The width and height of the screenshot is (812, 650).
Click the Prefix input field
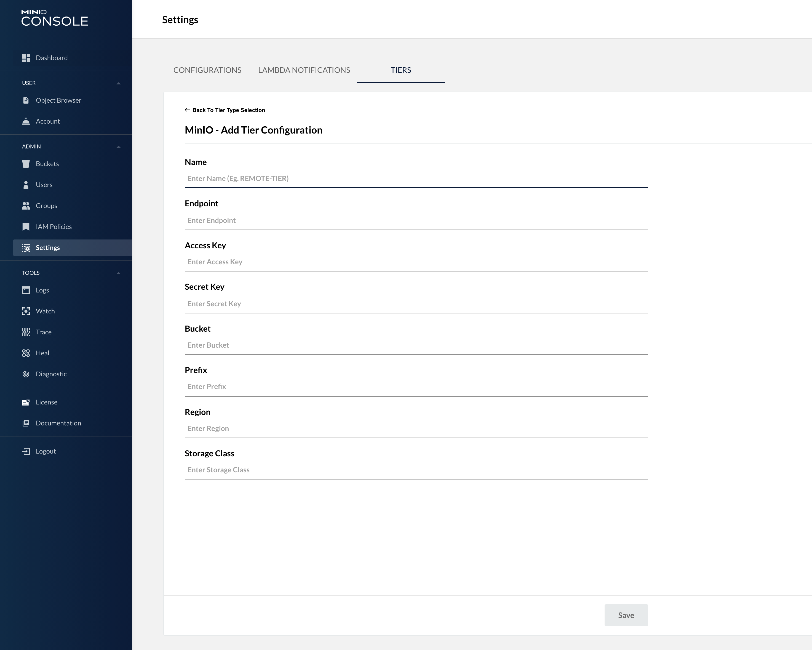416,387
